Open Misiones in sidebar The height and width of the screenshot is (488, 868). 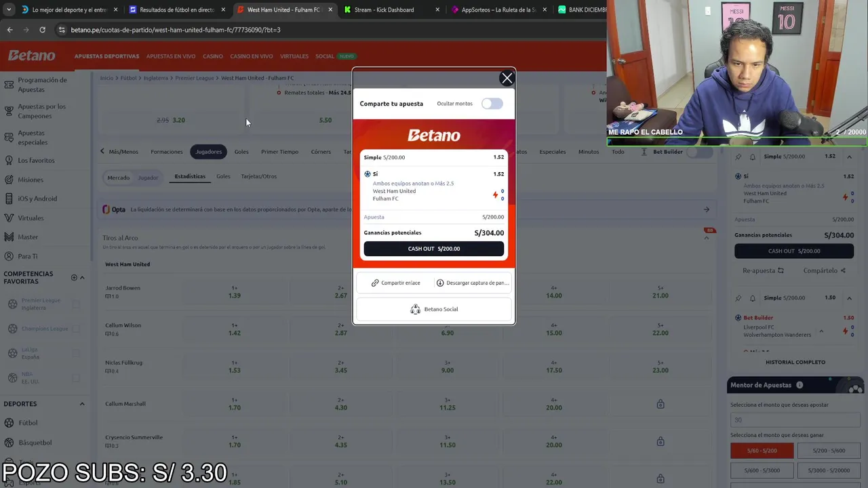30,180
